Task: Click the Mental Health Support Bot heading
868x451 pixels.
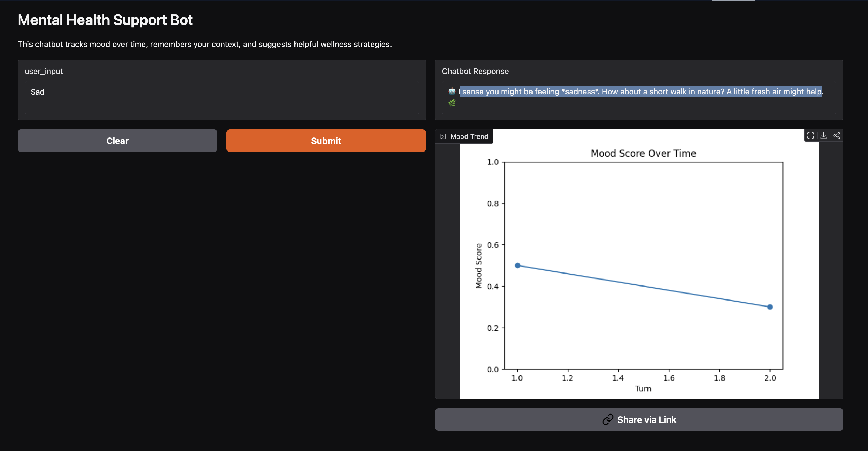Action: point(105,20)
